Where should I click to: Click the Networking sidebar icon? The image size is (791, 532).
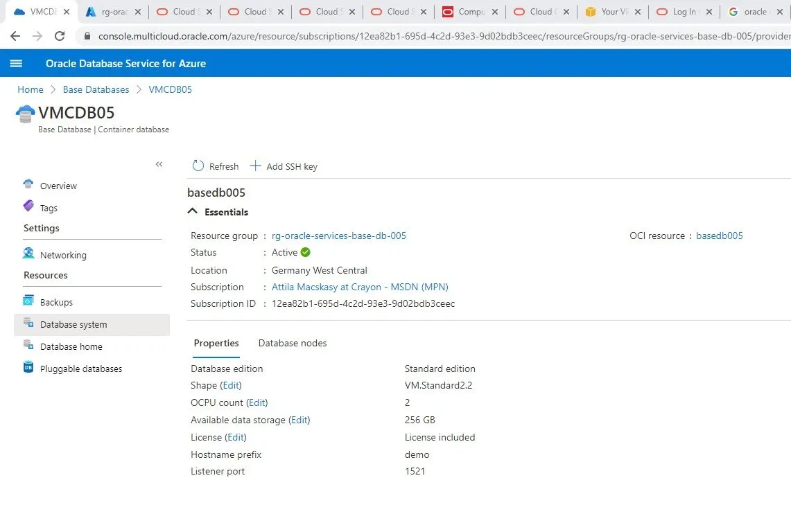[x=28, y=253]
